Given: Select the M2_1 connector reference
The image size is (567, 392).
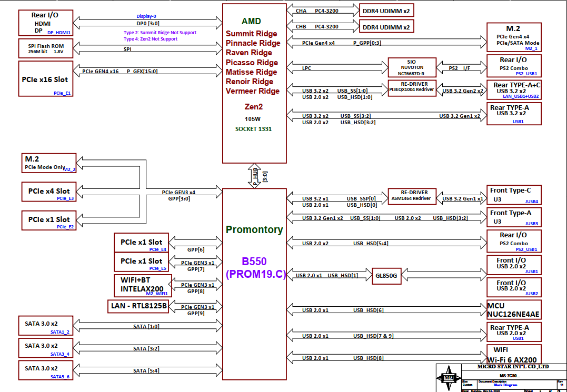Looking at the screenshot, I should [x=531, y=48].
